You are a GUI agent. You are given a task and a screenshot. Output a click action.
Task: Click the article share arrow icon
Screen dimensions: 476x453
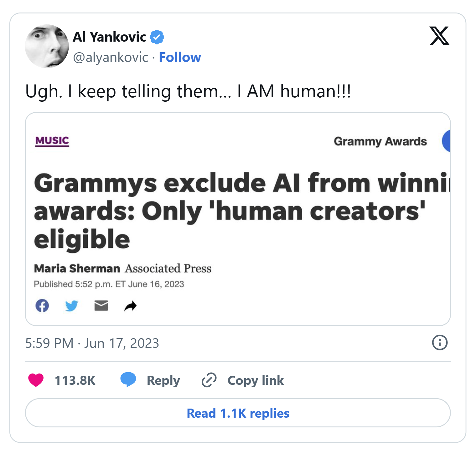pyautogui.click(x=130, y=306)
